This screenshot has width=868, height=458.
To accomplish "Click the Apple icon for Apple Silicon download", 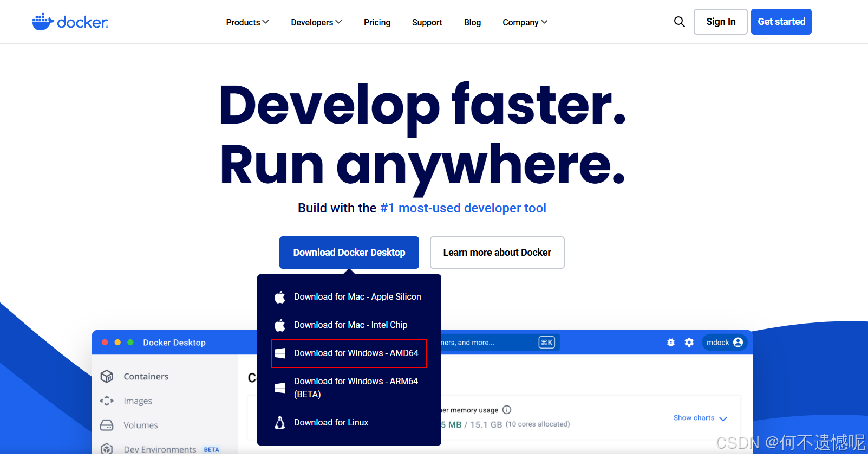I will pyautogui.click(x=280, y=297).
